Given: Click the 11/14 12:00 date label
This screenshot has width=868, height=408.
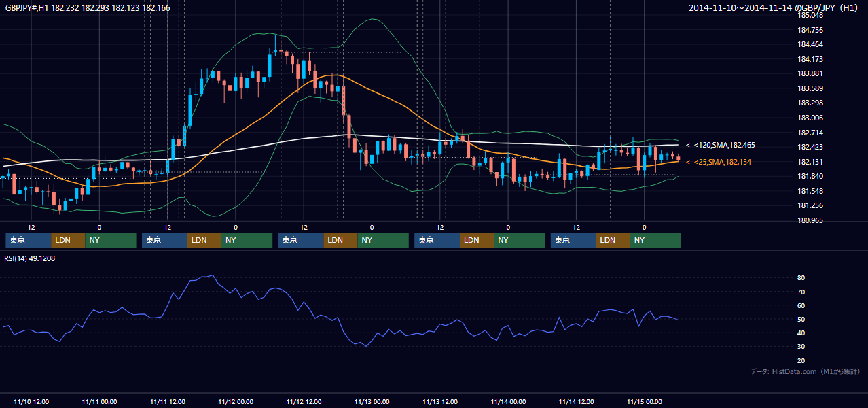Looking at the screenshot, I should (577, 401).
